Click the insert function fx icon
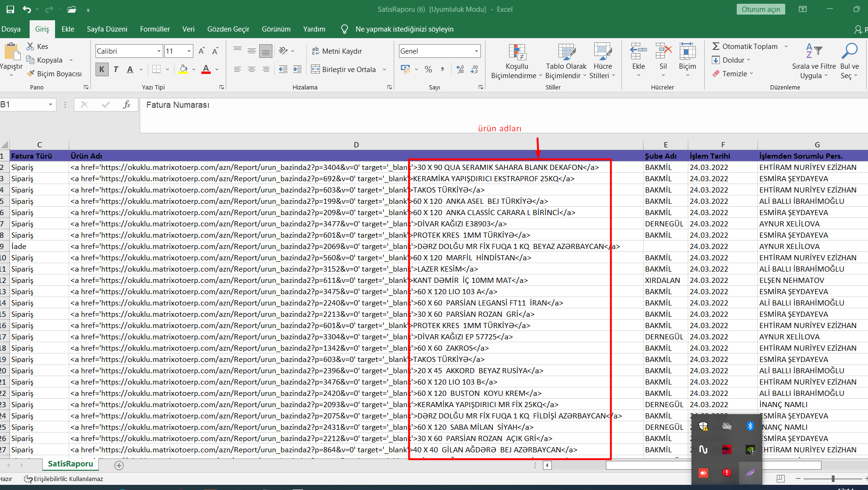This screenshot has width=868, height=490. coord(127,104)
